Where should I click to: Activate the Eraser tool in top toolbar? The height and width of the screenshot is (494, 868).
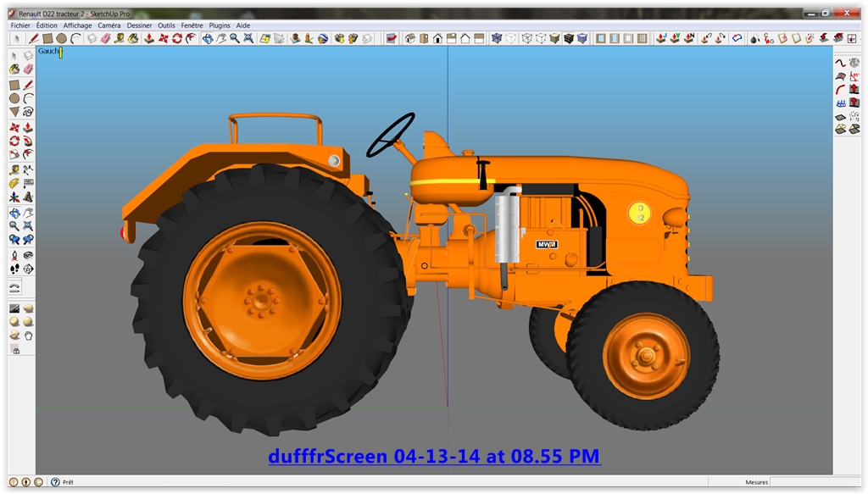tap(106, 38)
